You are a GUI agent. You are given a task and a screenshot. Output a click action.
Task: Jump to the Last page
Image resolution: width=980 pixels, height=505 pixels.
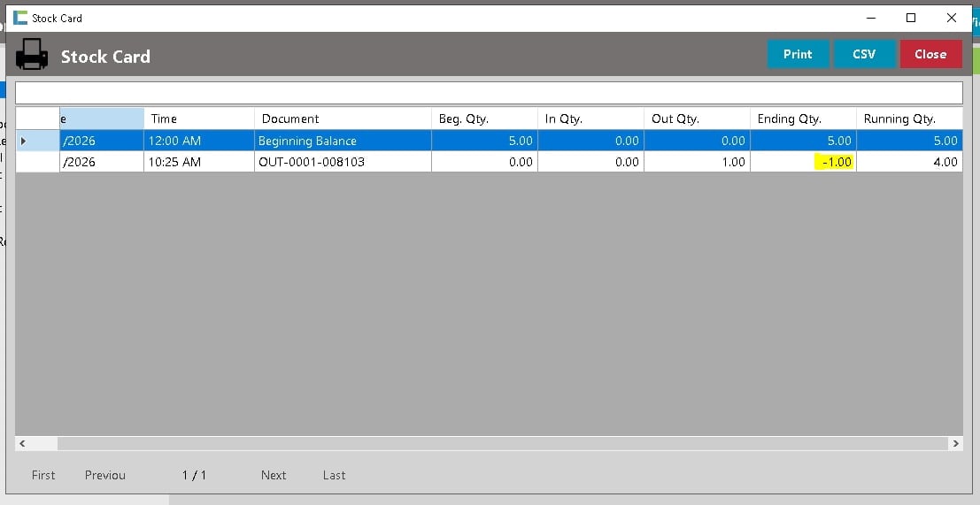click(x=334, y=475)
